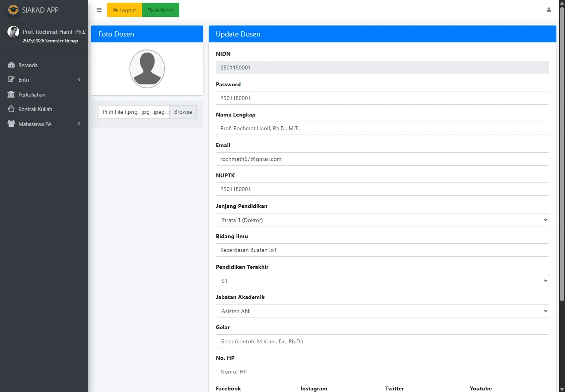Open the Jabatan Akademik dropdown

point(382,311)
